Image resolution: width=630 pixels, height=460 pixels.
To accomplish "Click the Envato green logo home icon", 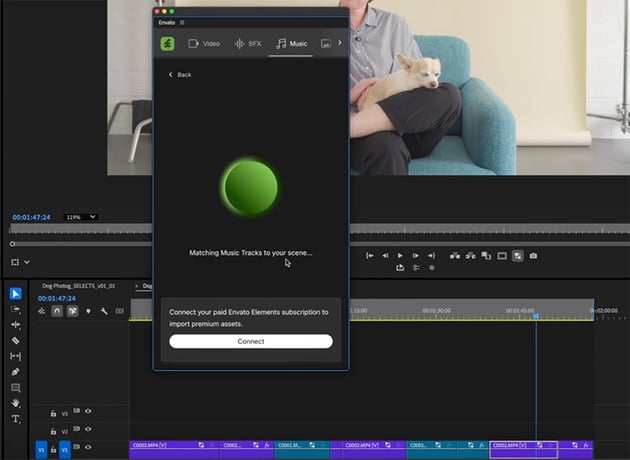I will [x=168, y=43].
